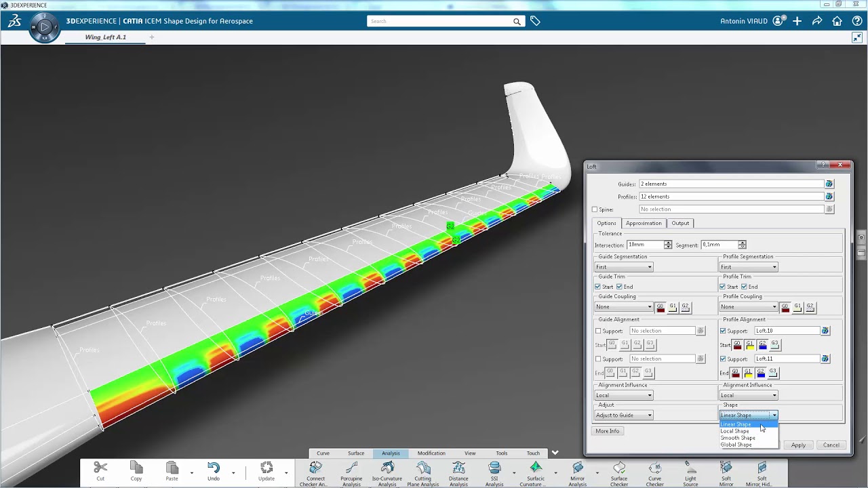This screenshot has width=868, height=488.
Task: Open Profile Alignment Influence dropdown
Action: pos(748,395)
